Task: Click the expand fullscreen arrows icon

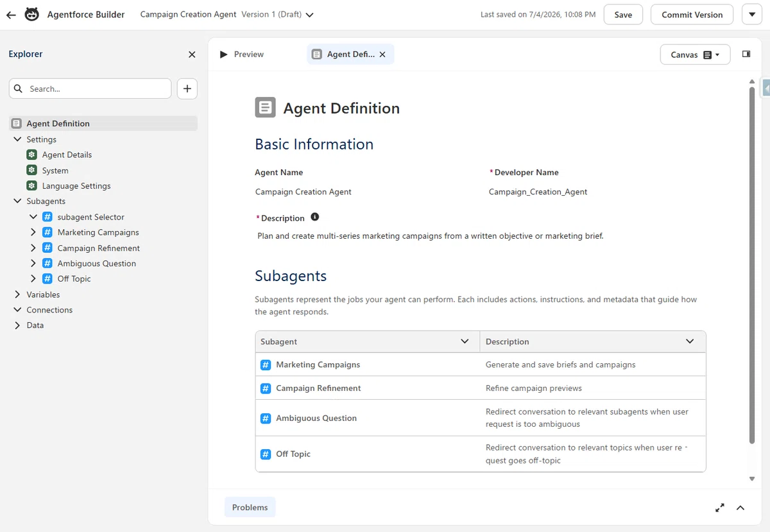Action: (720, 508)
